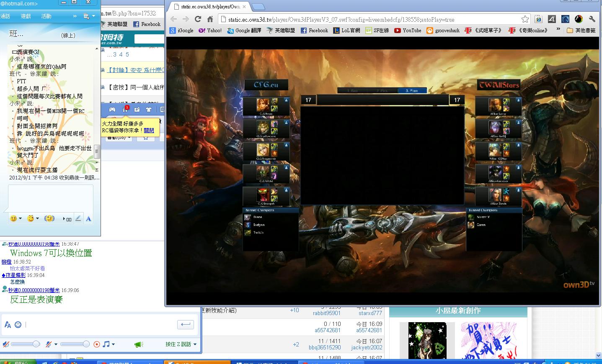
Task: Click banned champion Twitch entry
Action: pyautogui.click(x=254, y=233)
